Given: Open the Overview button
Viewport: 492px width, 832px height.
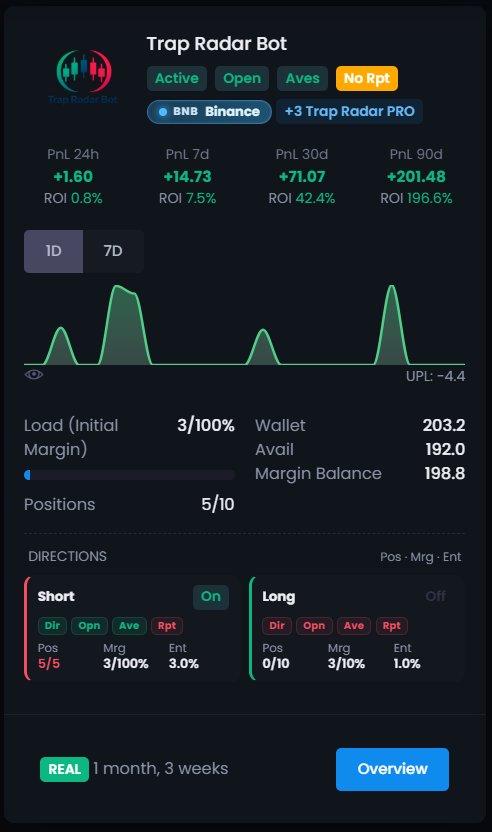Looking at the screenshot, I should pos(392,769).
